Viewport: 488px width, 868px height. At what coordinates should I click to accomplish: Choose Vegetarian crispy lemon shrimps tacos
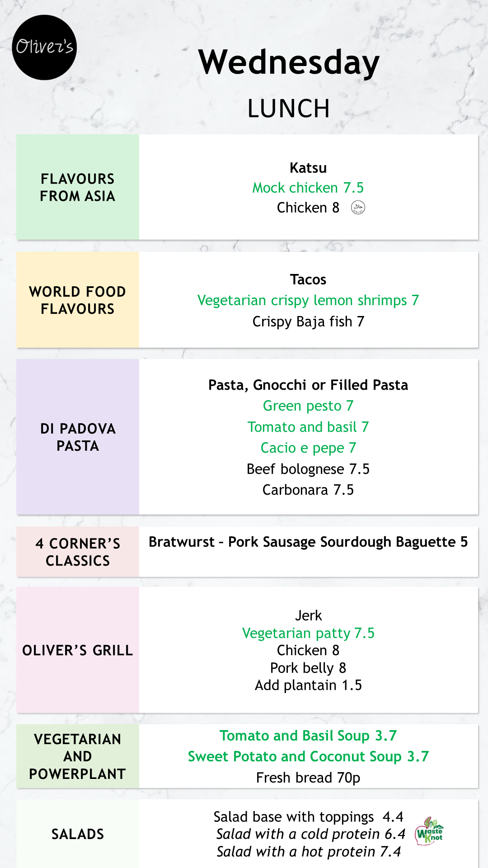(x=308, y=300)
